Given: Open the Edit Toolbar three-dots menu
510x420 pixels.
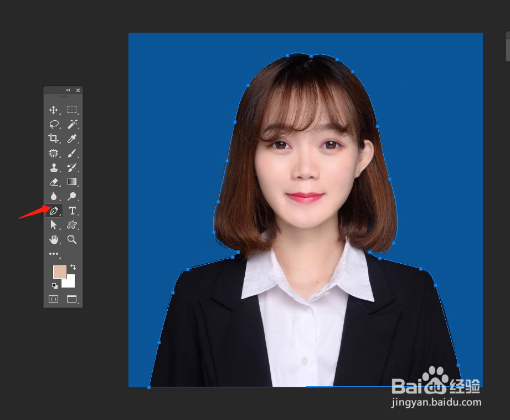Looking at the screenshot, I should point(54,254).
